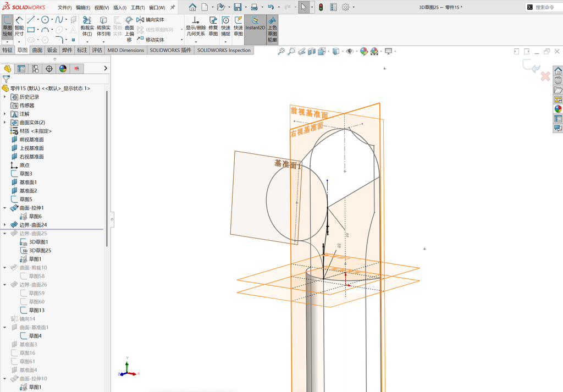This screenshot has height=392, width=563.
Task: Open Display Style dropdown in view toolbar
Action: 343,51
